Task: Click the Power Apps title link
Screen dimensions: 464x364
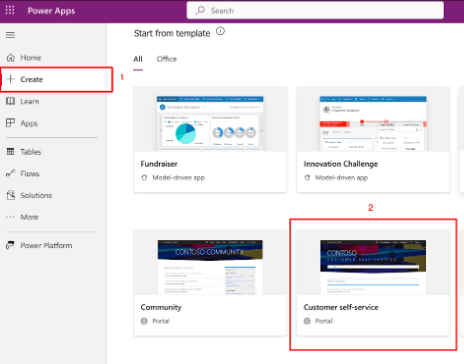Action: click(51, 11)
